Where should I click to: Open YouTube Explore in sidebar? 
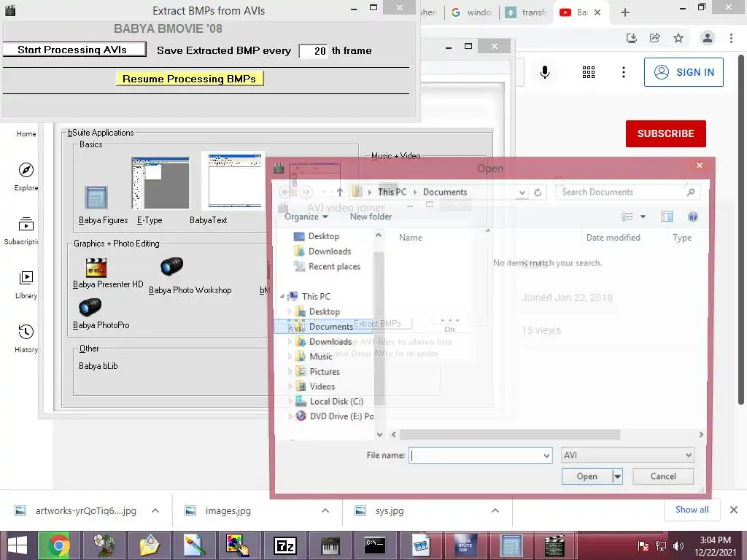[x=26, y=176]
